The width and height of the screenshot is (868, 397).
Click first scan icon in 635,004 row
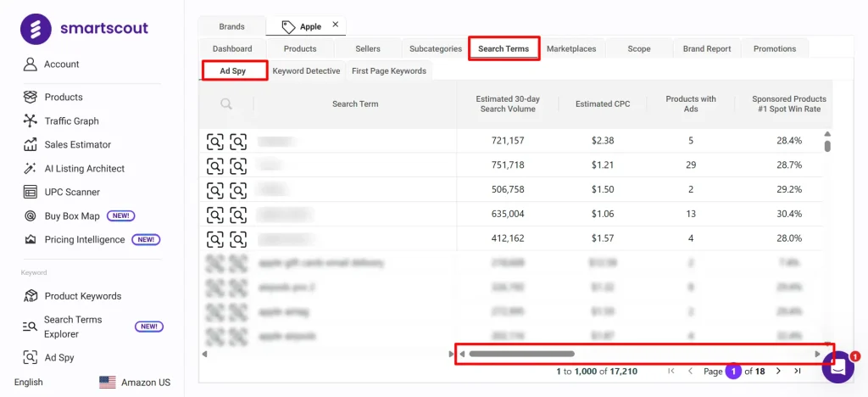pos(214,214)
